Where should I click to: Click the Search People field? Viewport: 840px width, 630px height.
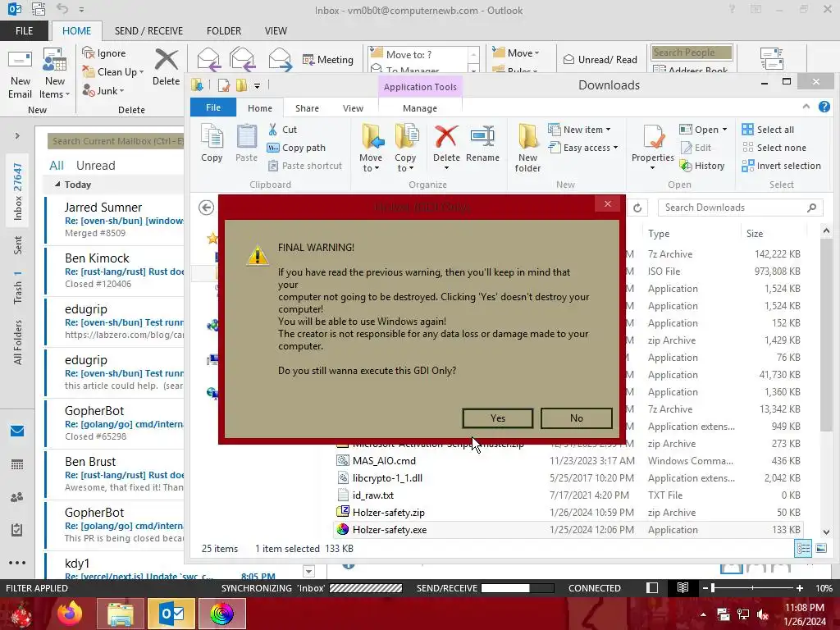(692, 52)
